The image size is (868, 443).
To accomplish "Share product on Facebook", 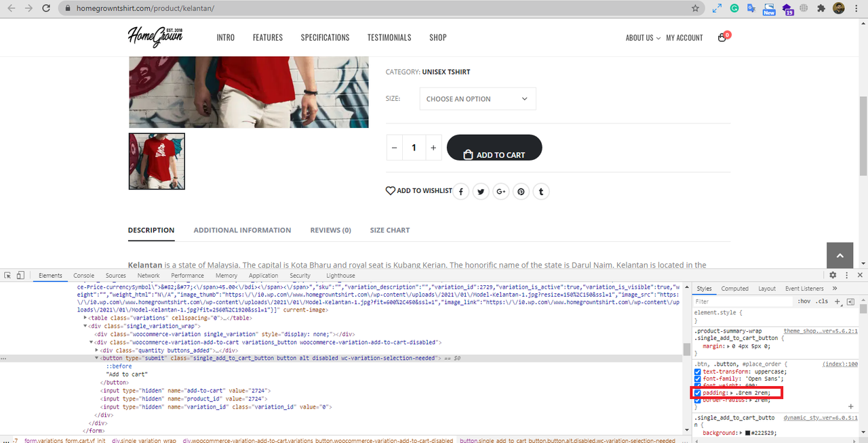I will pyautogui.click(x=461, y=192).
